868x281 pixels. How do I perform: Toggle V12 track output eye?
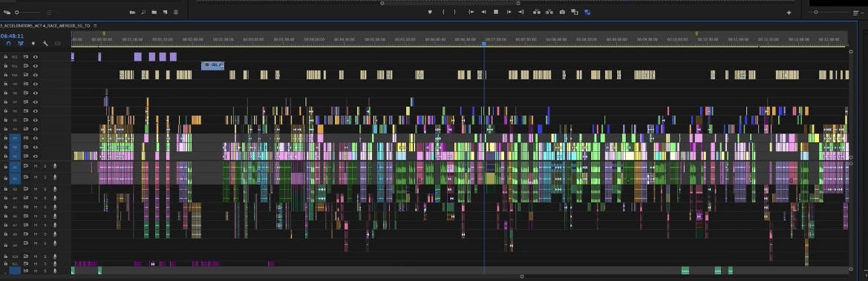click(36, 57)
